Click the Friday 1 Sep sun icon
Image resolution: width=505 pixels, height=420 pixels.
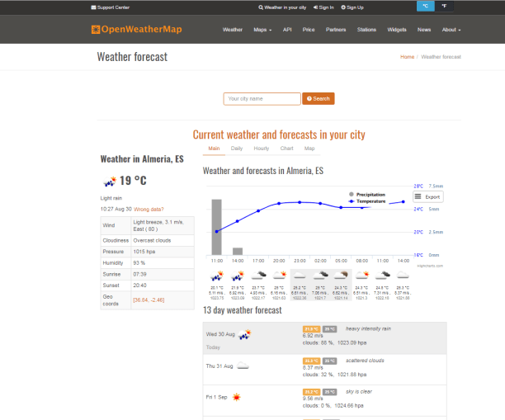pos(237,397)
